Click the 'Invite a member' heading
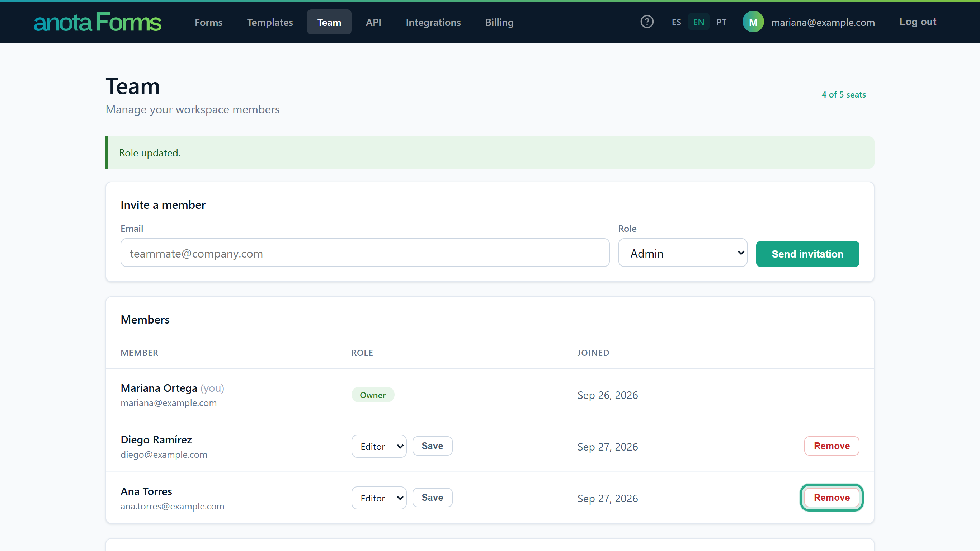This screenshot has height=551, width=980. [x=163, y=205]
